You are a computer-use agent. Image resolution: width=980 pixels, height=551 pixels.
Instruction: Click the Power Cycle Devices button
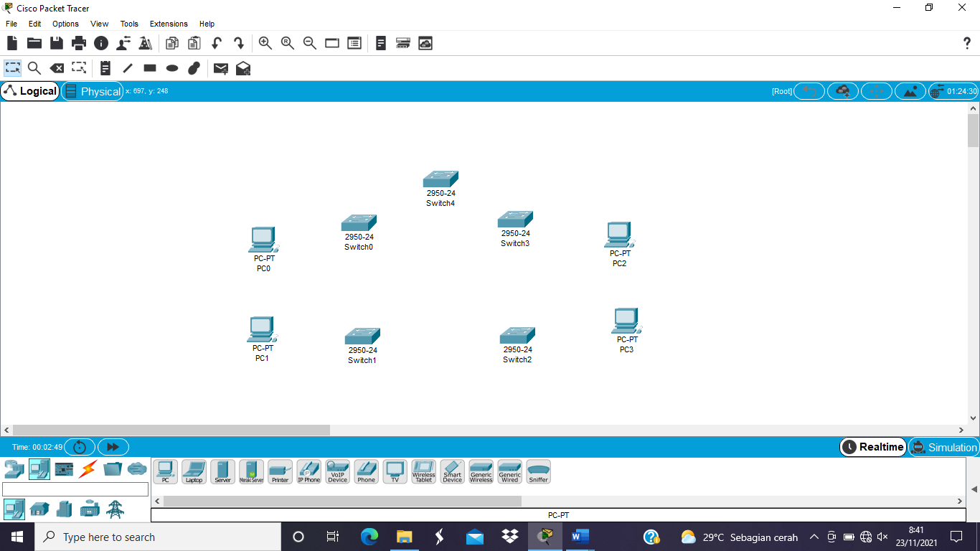[80, 447]
